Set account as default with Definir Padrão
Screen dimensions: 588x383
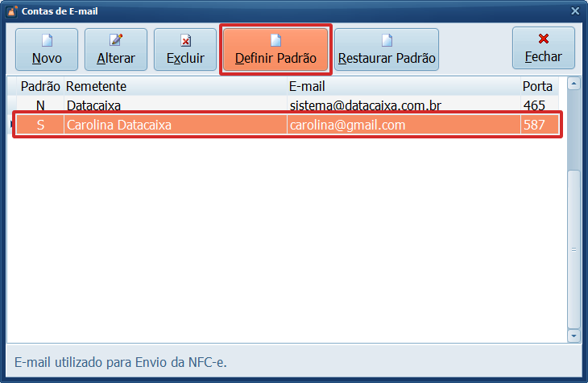pos(275,49)
